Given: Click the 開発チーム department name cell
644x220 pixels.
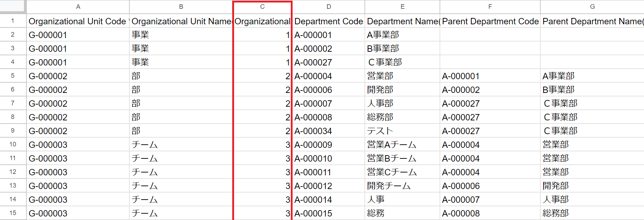Looking at the screenshot, I should (x=402, y=186).
